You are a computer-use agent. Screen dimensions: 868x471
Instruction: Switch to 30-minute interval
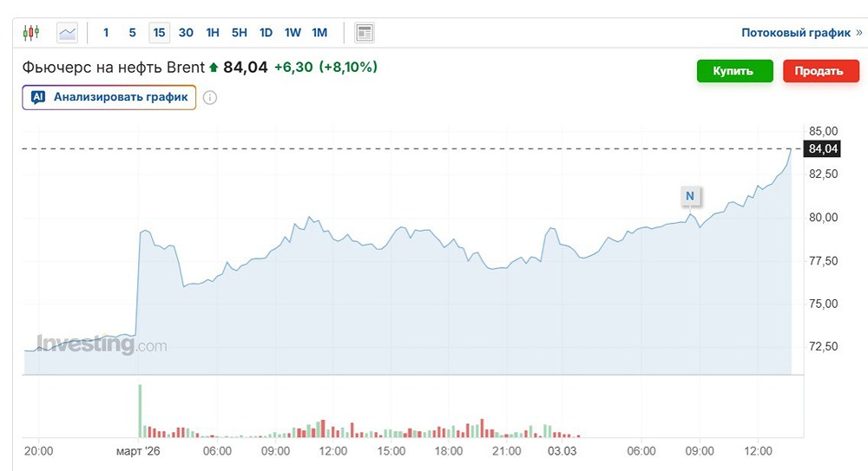pyautogui.click(x=186, y=33)
